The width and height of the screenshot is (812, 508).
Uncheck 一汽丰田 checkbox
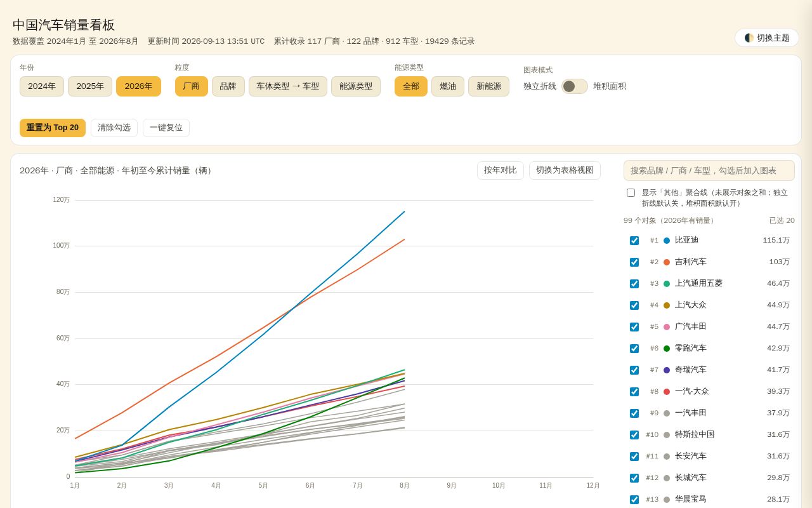point(634,413)
